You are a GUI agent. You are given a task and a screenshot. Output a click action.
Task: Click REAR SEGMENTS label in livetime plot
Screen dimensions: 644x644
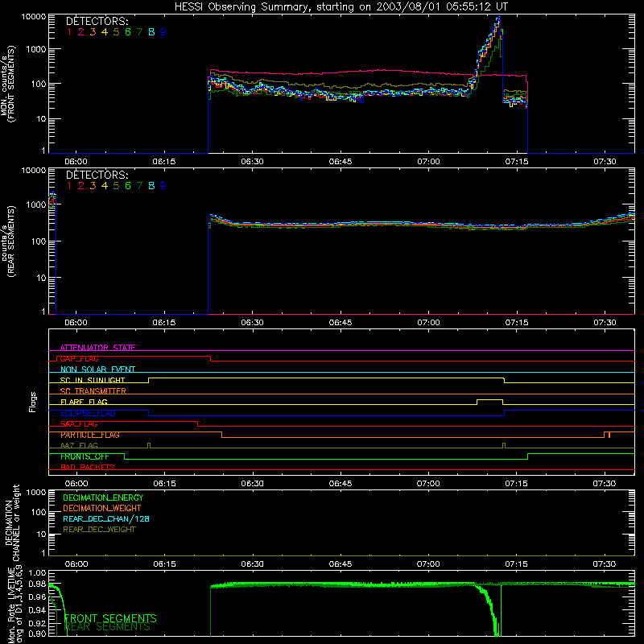coord(107,627)
